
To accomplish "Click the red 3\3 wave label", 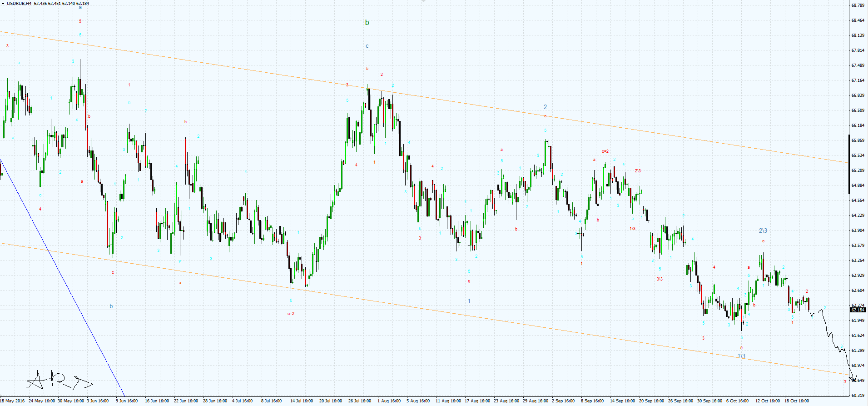I will coord(659,279).
